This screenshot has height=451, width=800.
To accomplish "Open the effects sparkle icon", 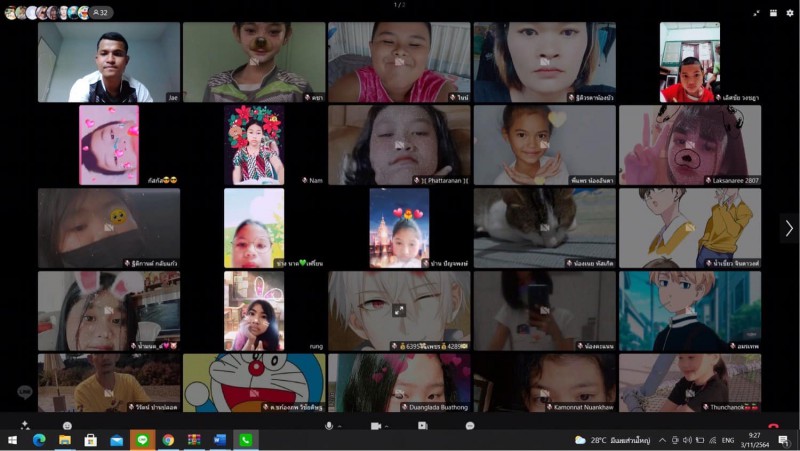I will 25,426.
